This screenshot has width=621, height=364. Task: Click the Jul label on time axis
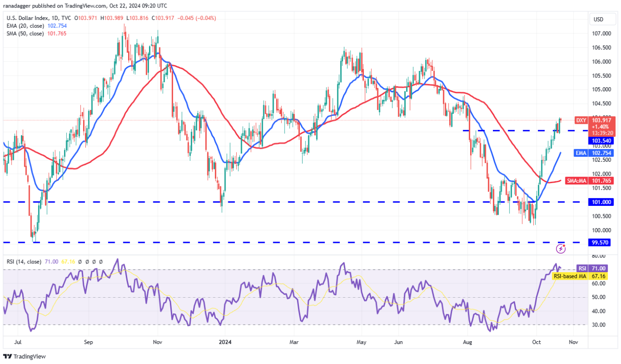[x=18, y=342]
